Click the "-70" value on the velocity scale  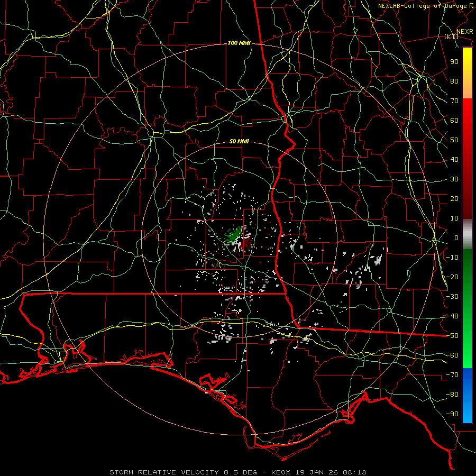[453, 375]
